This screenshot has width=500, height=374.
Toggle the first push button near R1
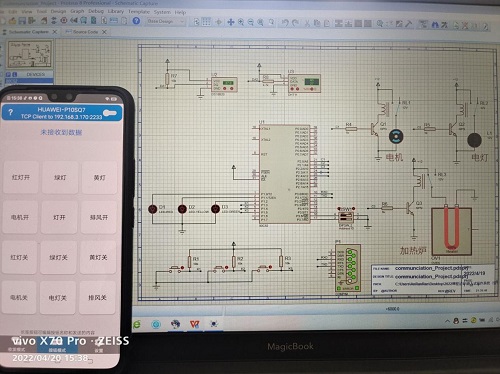coord(175,268)
